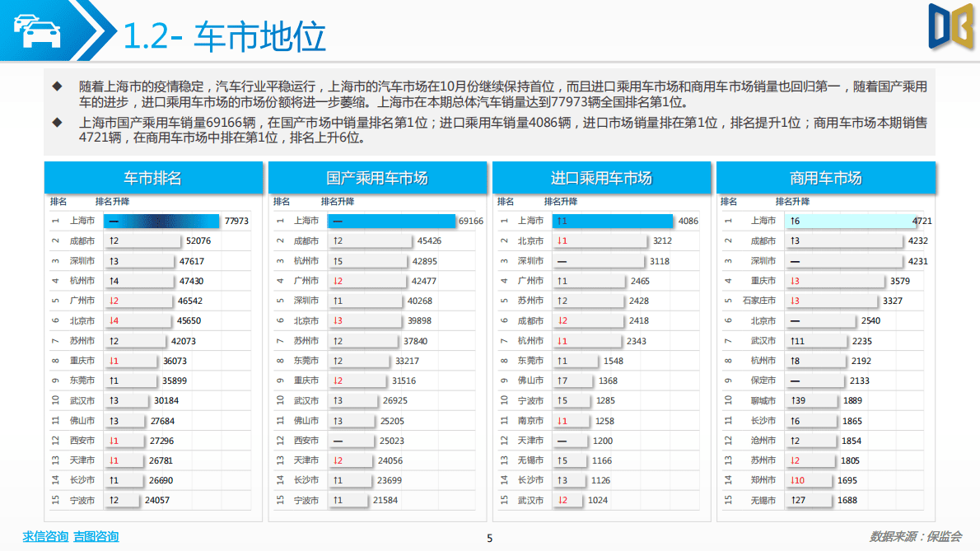980x551 pixels.
Task: Open the 求信咨询 link
Action: click(x=44, y=537)
